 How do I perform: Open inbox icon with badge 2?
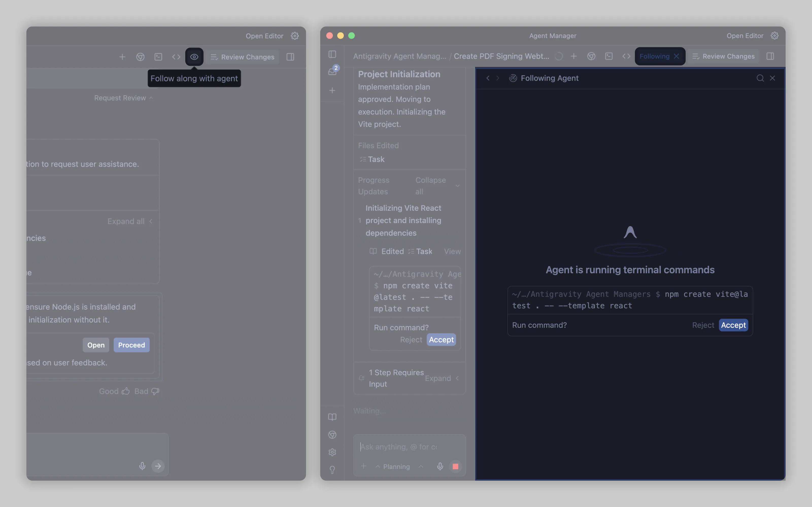[332, 71]
